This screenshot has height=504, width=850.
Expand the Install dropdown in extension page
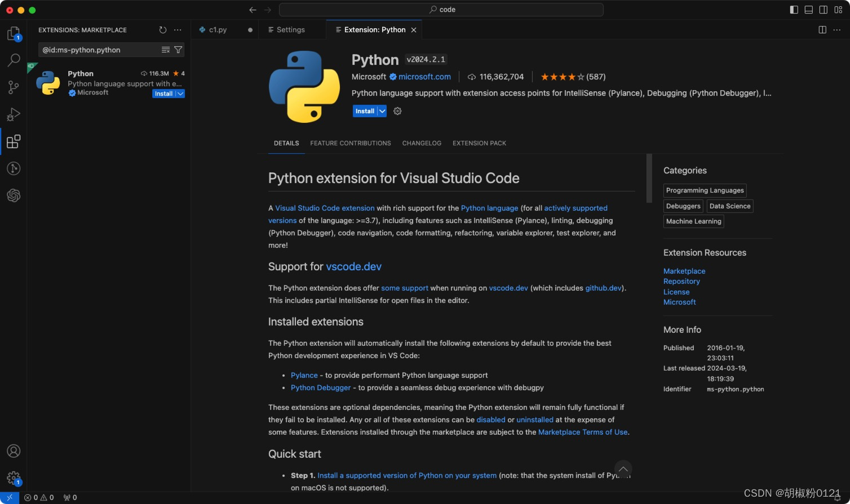tap(382, 111)
